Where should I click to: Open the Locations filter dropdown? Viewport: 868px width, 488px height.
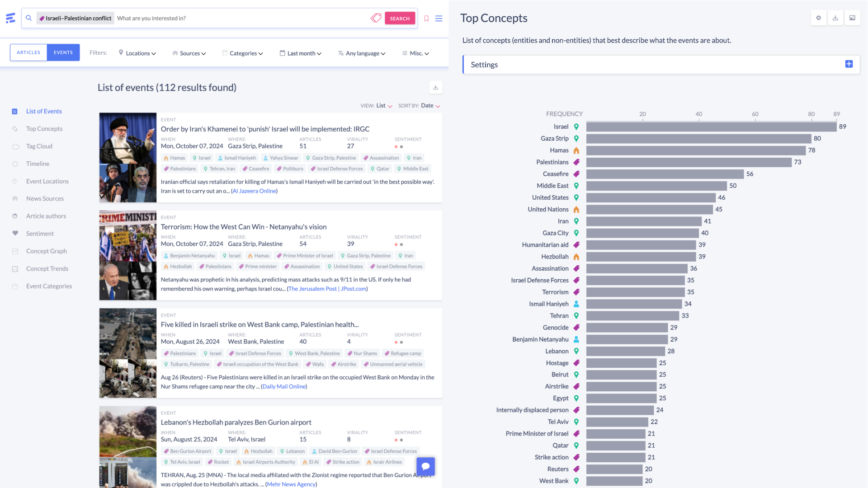[x=137, y=53]
